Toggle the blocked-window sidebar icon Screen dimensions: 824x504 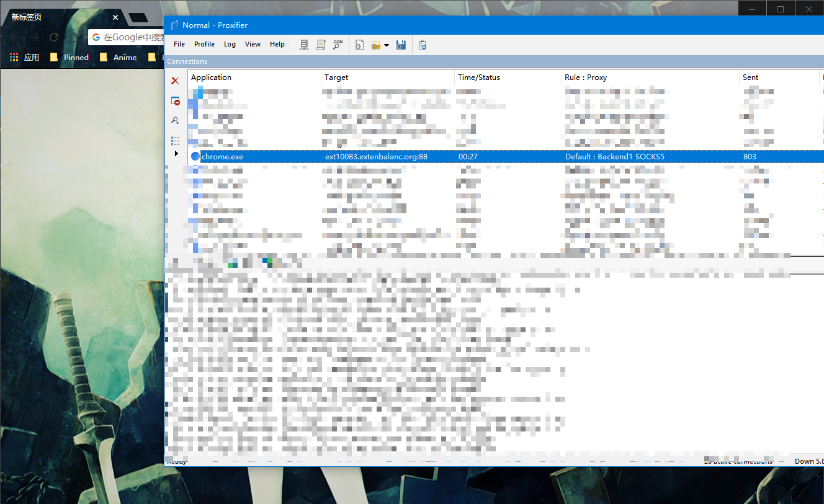tap(175, 100)
